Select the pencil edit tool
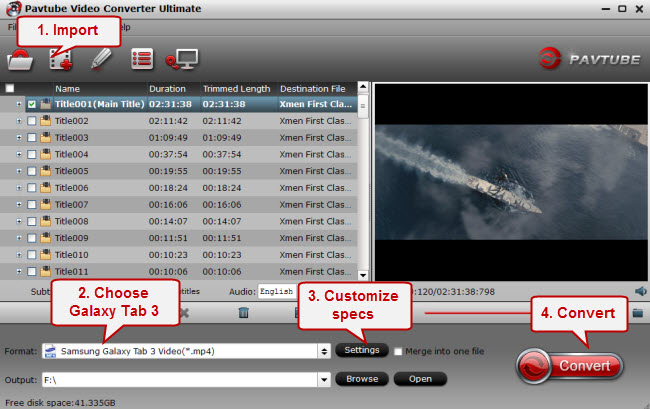Image resolution: width=650 pixels, height=409 pixels. (x=101, y=59)
